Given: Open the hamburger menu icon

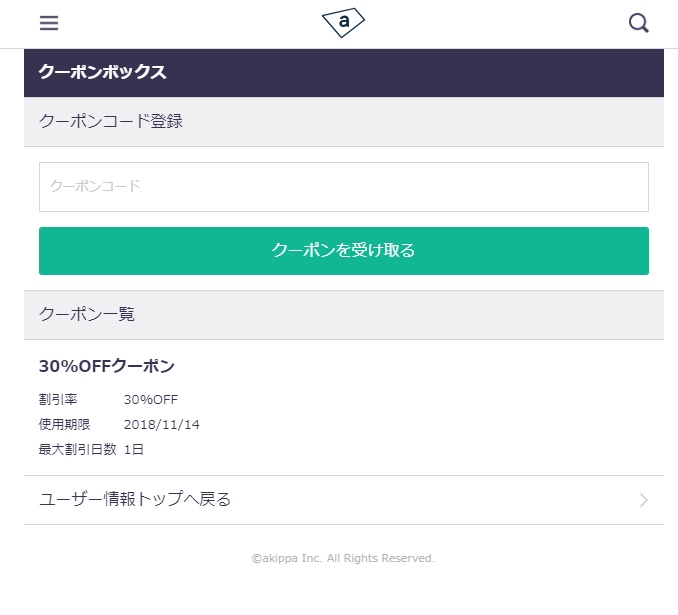Looking at the screenshot, I should [49, 22].
